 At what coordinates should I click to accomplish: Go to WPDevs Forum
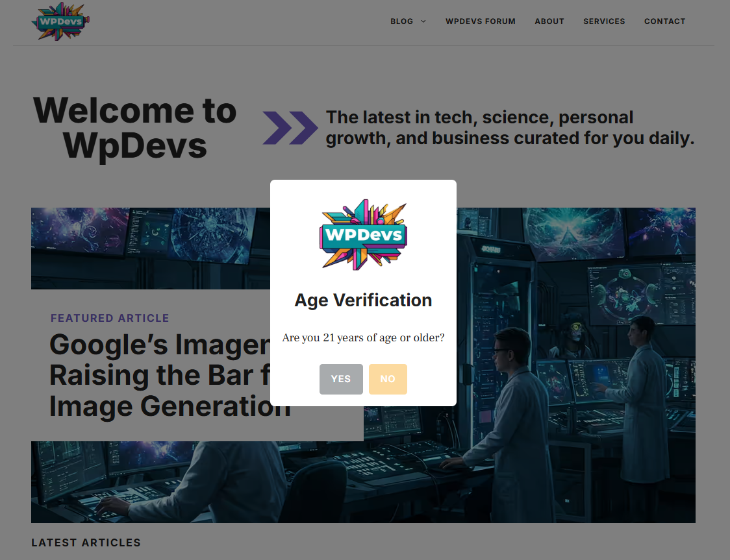(481, 21)
